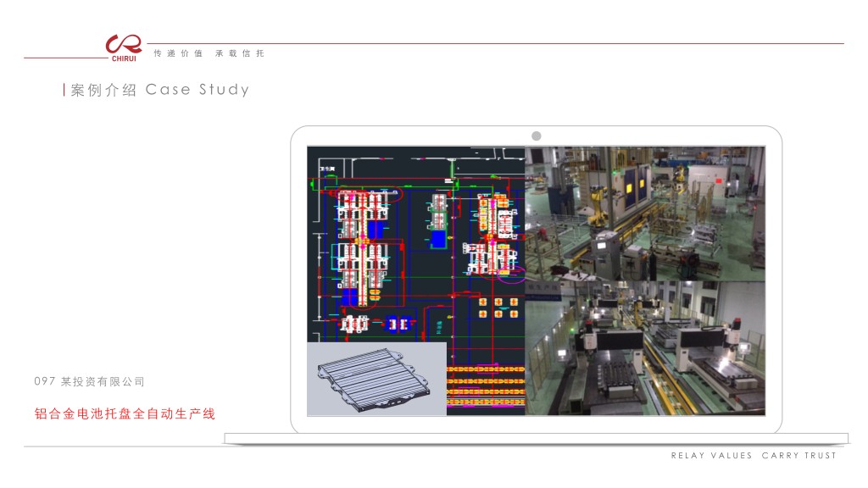This screenshot has height=488, width=868.
Task: Click the RELAY VALUES CARRY TRUST footer
Action: tap(754, 456)
